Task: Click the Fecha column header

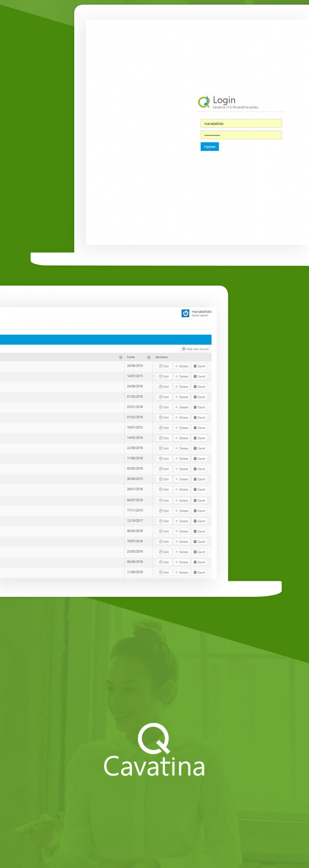Action: tap(131, 357)
